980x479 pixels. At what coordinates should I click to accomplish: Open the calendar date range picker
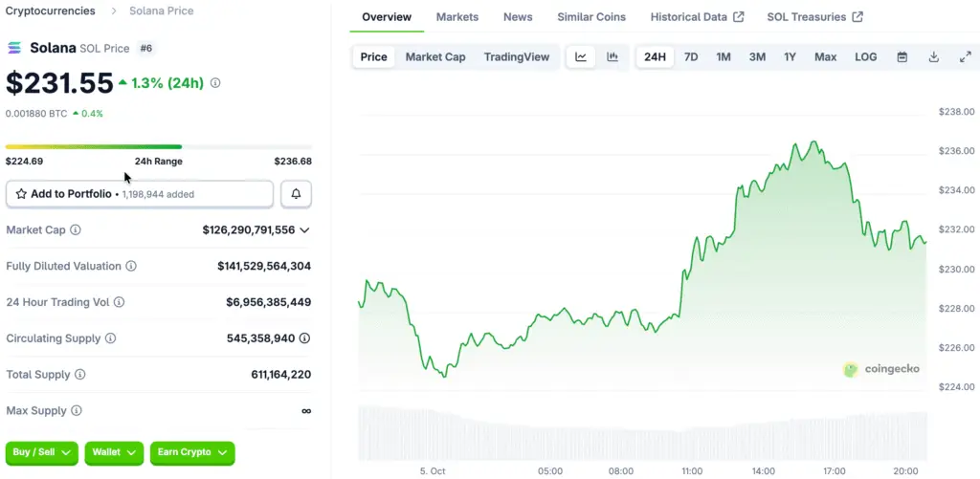(x=902, y=57)
